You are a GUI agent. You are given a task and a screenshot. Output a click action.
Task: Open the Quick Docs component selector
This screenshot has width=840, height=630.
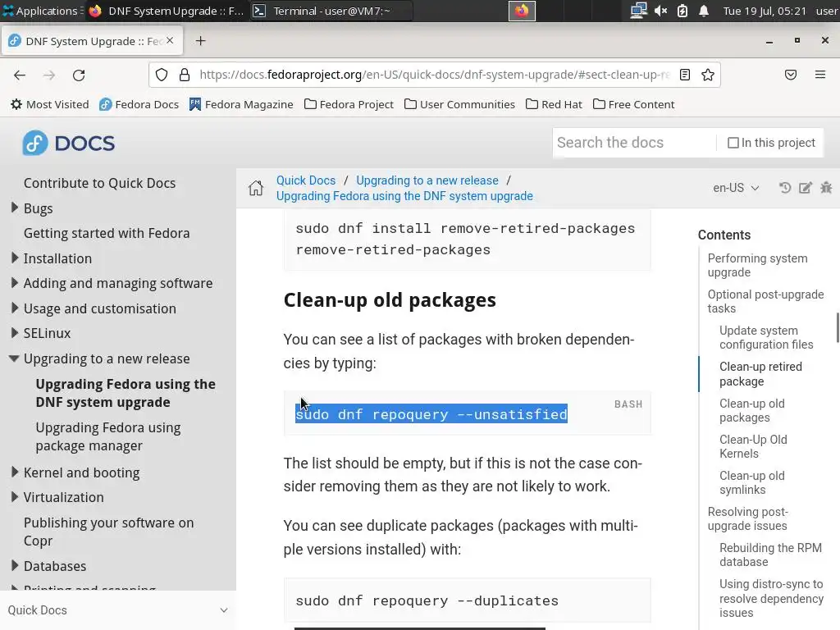[118, 610]
